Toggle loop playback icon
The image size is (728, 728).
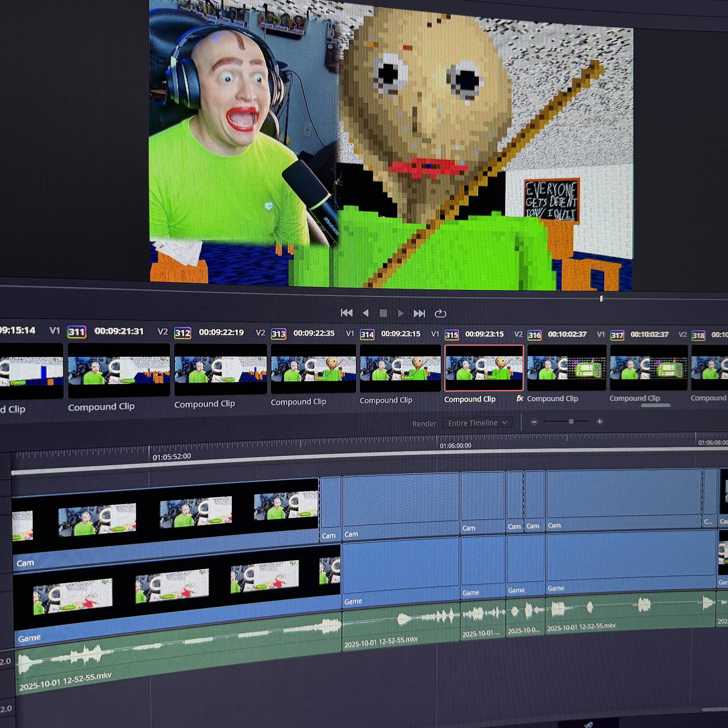coord(440,314)
